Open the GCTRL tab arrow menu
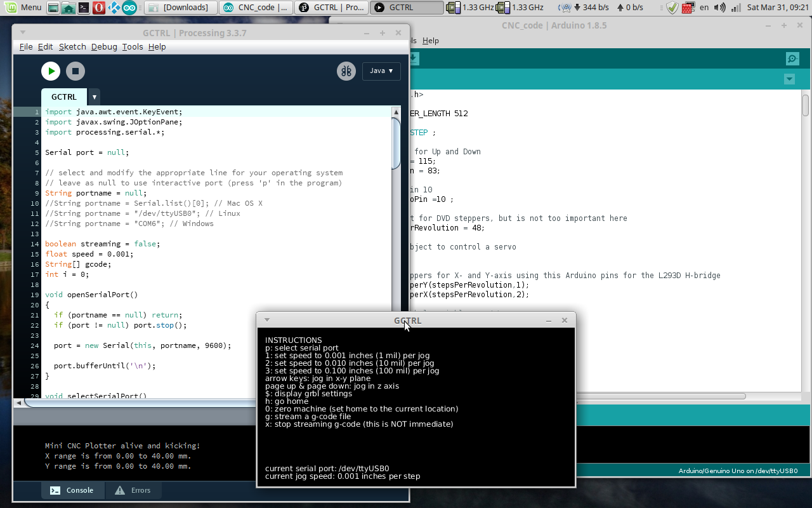 click(95, 97)
